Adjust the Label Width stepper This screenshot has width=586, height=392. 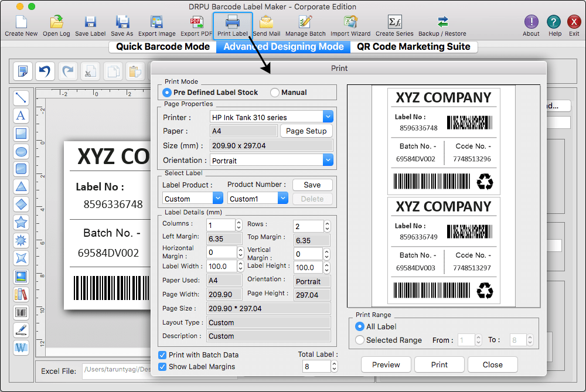pos(240,266)
